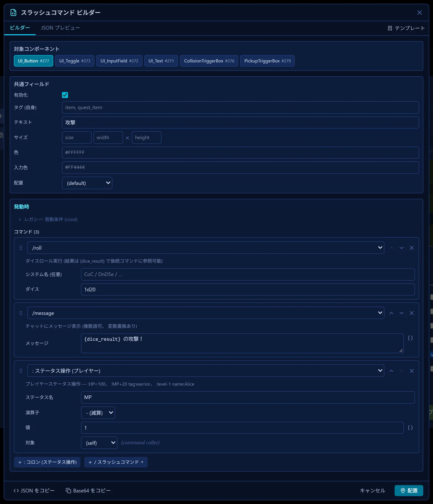The height and width of the screenshot is (504, 433).
Task: Open the 演算子 - (減算) dropdown
Action: [98, 413]
